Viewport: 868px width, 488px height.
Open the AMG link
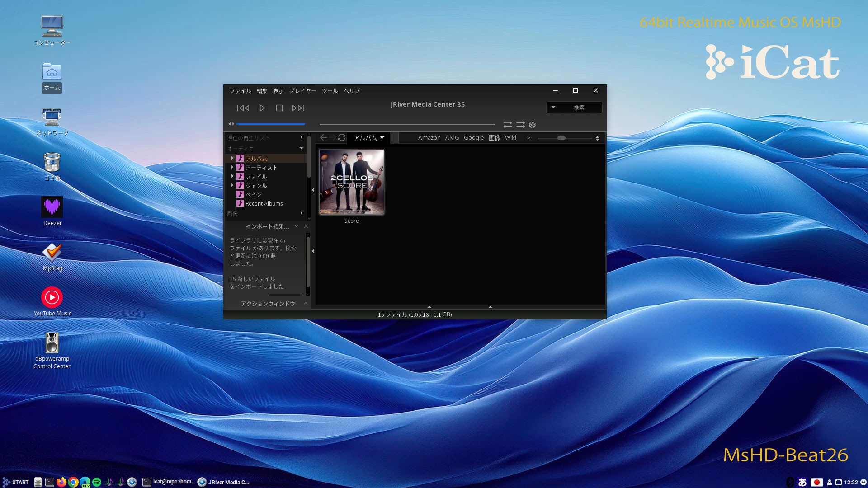tap(452, 138)
